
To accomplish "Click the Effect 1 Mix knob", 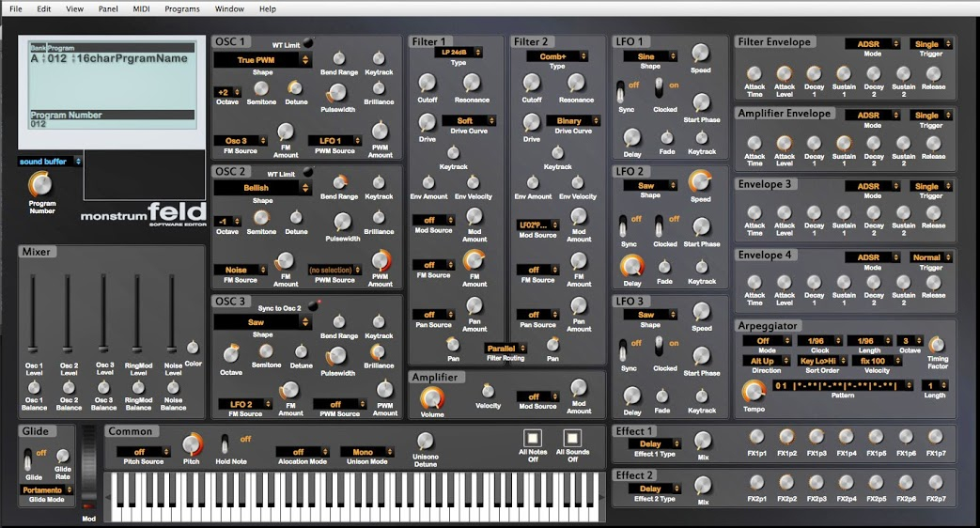I will click(x=703, y=441).
